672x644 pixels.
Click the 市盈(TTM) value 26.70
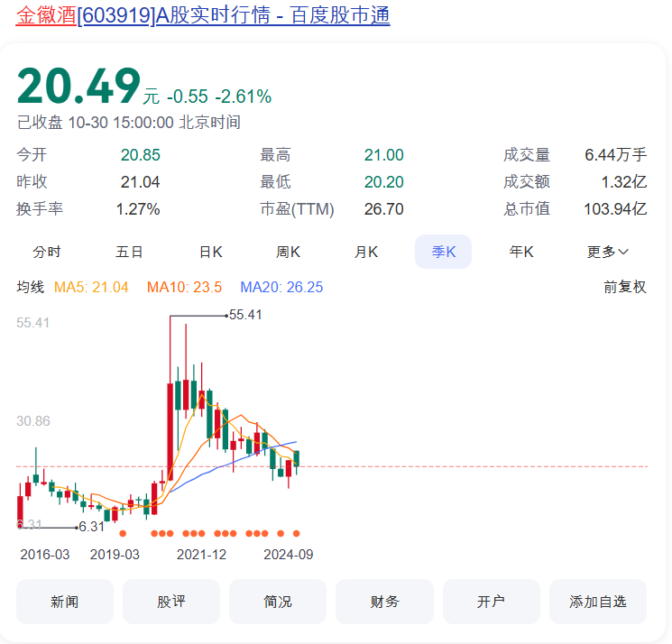[384, 209]
